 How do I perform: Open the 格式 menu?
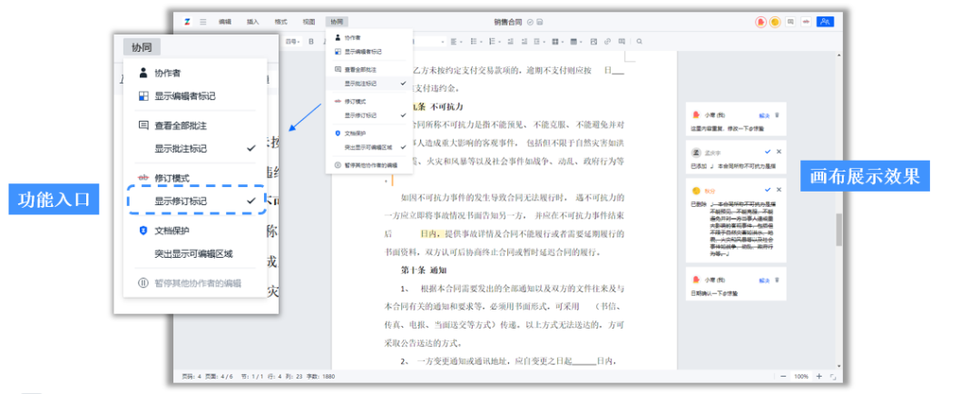click(281, 22)
